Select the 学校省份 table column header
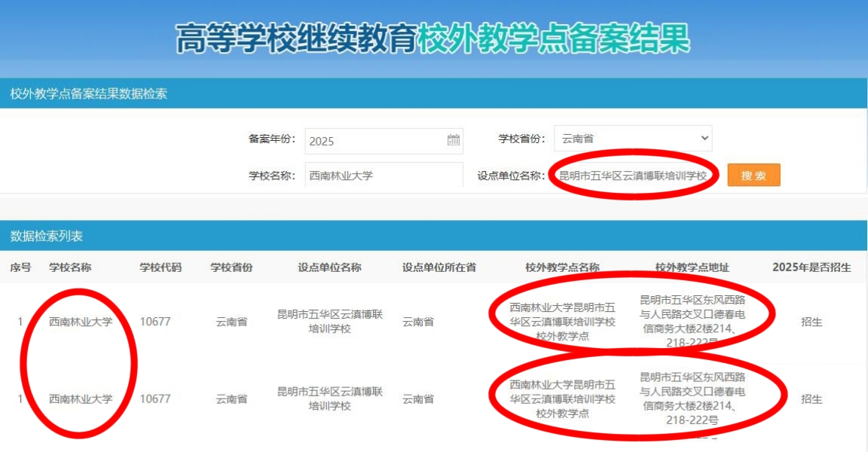The width and height of the screenshot is (868, 452). (231, 267)
